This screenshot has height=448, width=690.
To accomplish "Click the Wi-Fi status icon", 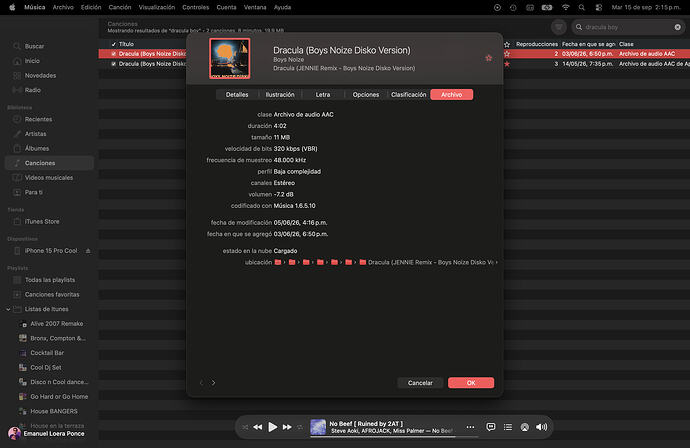I will [565, 7].
